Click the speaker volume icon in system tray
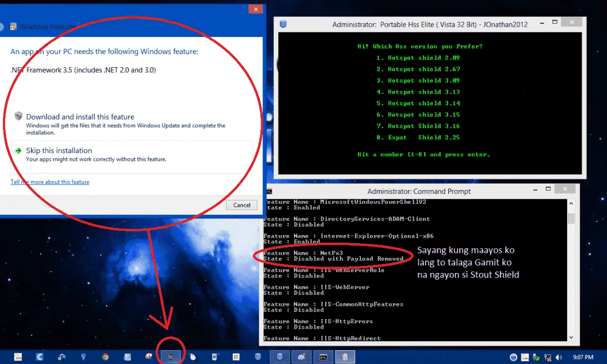Viewport: 607px width, 364px height. pos(559,357)
